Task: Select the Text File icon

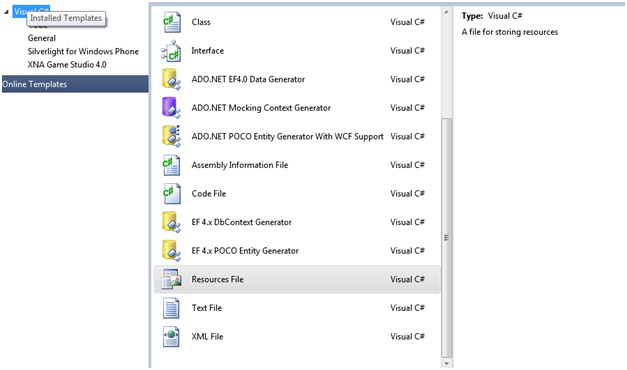Action: pyautogui.click(x=171, y=308)
